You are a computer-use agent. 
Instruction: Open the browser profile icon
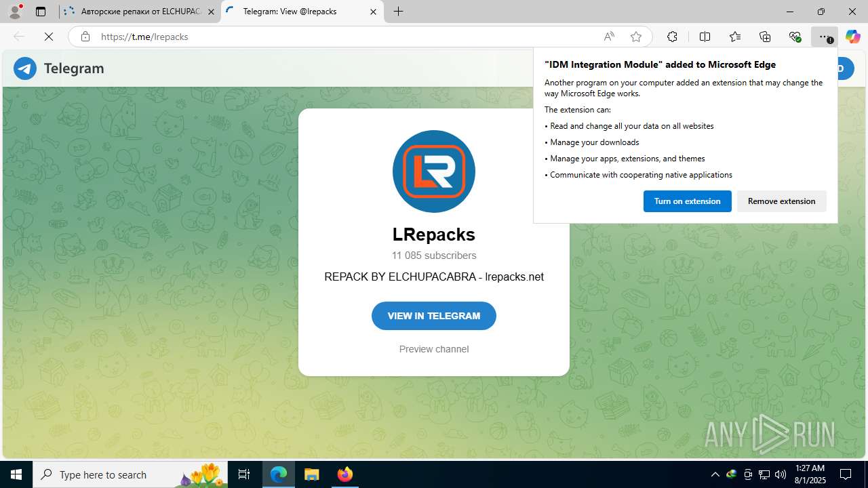click(x=15, y=11)
